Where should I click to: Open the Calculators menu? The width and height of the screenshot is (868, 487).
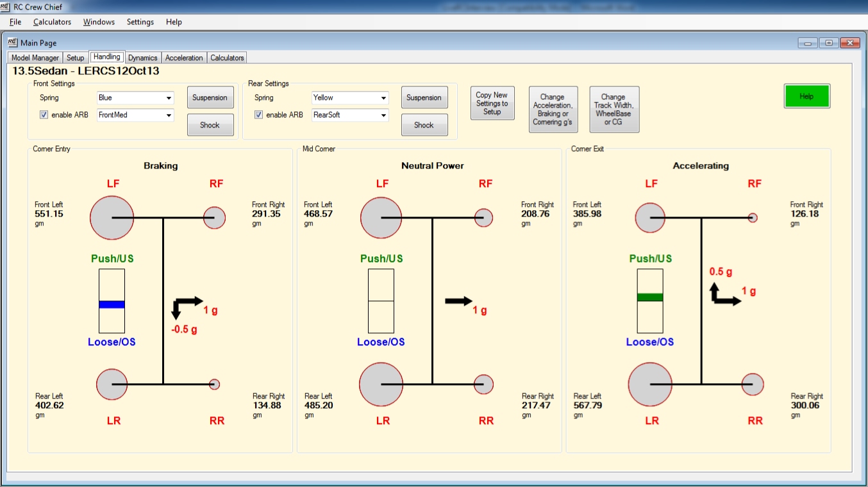coord(52,22)
